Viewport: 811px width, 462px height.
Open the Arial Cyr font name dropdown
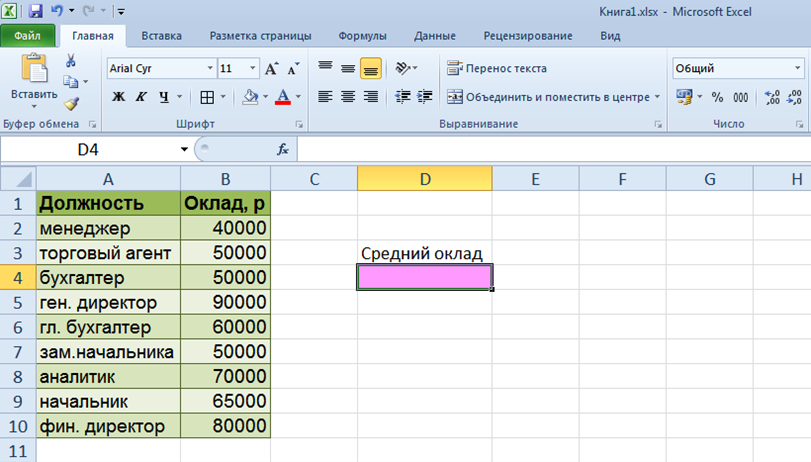pos(210,69)
